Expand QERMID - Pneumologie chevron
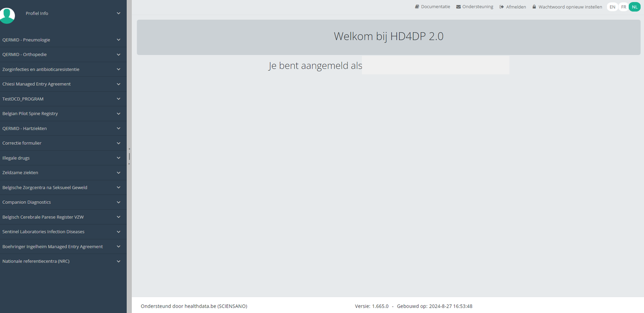 [x=118, y=40]
